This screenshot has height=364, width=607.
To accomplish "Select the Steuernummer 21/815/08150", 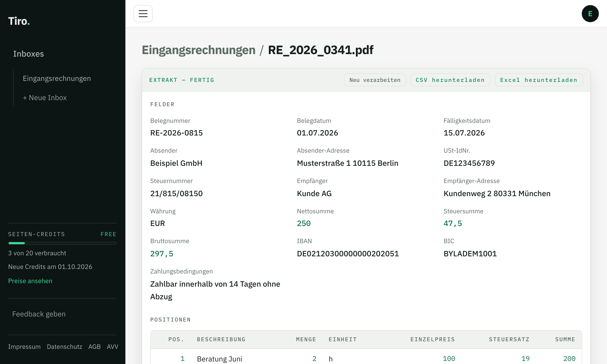I will [x=176, y=194].
